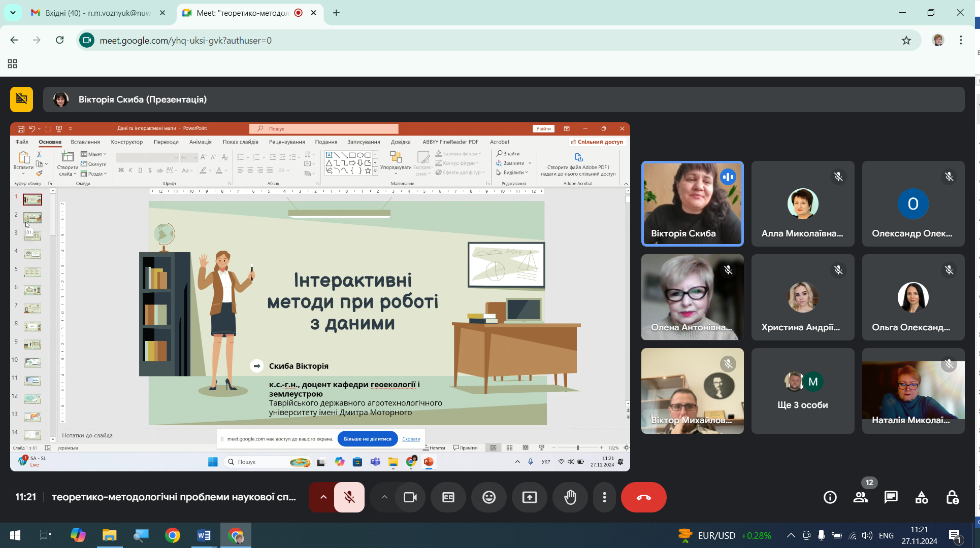Viewport: 980px width, 548px height.
Task: Toggle closed captions on
Action: click(448, 497)
